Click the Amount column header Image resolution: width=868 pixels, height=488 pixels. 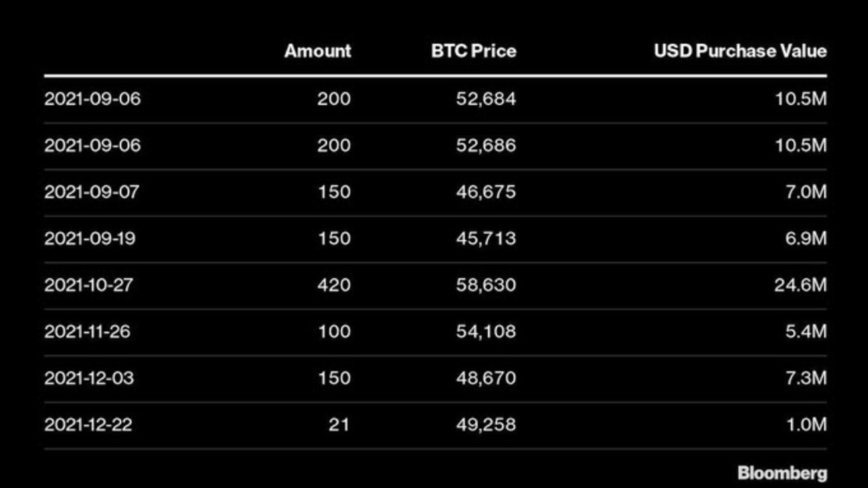pyautogui.click(x=318, y=51)
